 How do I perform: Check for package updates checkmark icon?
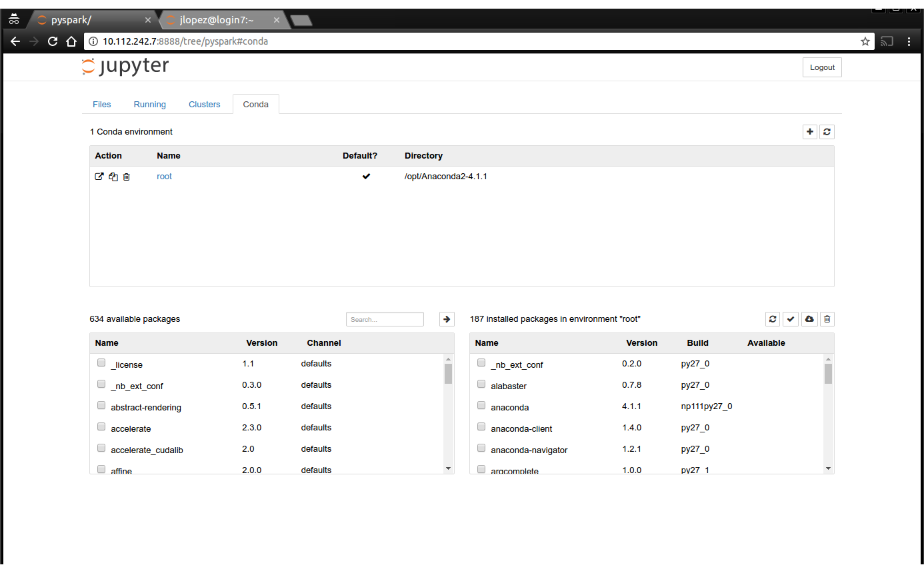791,319
